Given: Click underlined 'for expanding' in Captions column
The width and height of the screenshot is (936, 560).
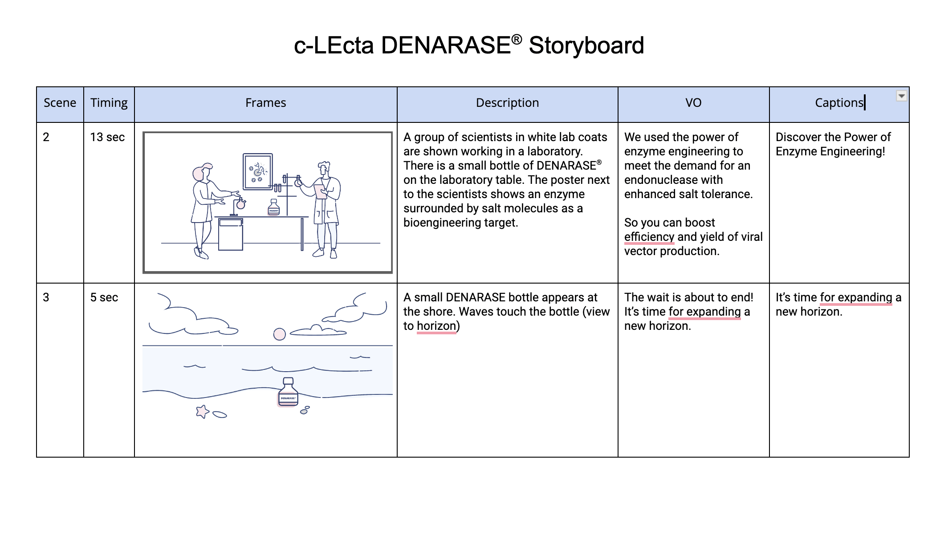Looking at the screenshot, I should tap(856, 297).
